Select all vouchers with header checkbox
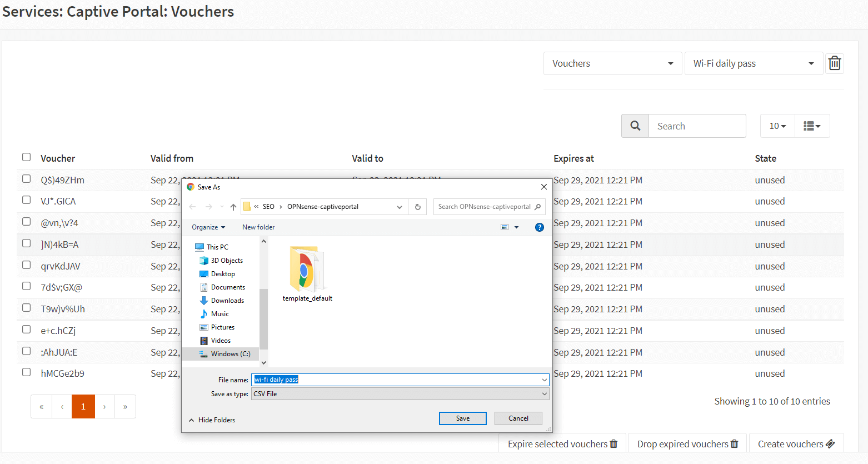Screen dimensions: 868x464 [x=26, y=157]
